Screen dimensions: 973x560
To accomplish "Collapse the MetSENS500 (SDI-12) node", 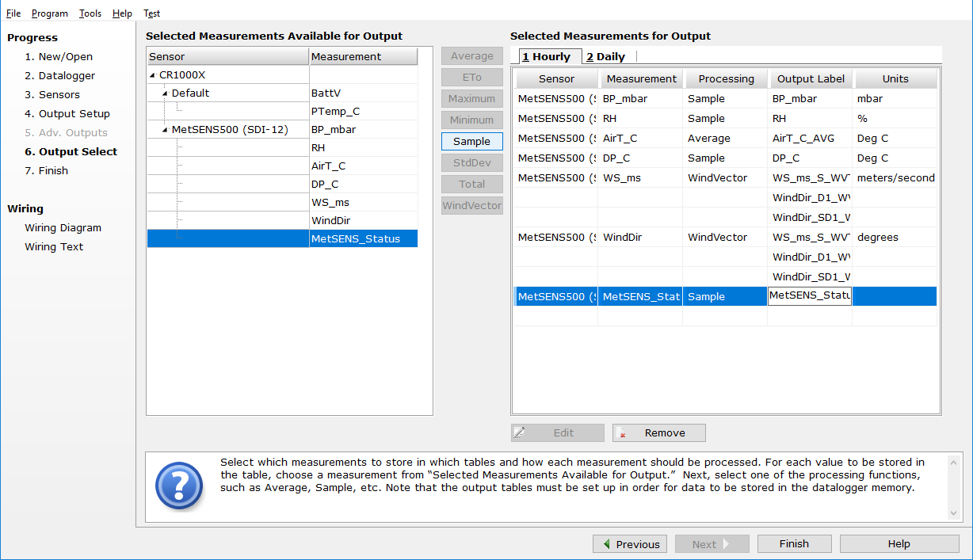I will 165,130.
